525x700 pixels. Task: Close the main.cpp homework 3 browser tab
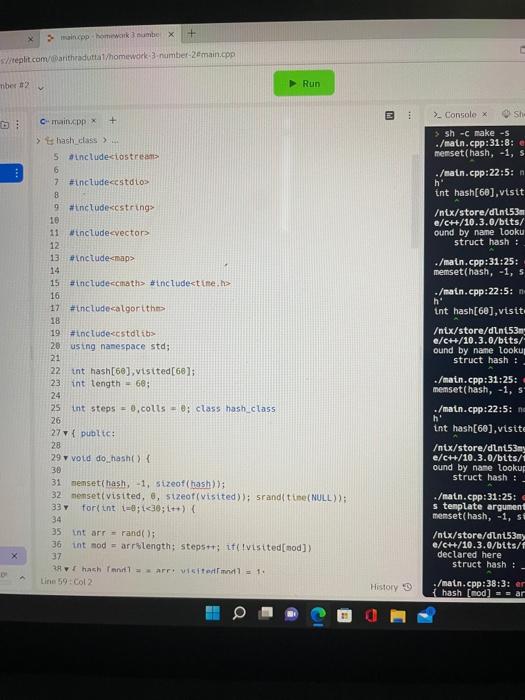pos(171,34)
